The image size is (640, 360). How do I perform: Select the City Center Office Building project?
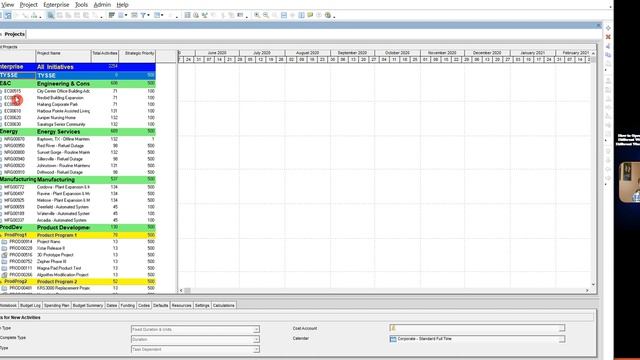[78, 91]
